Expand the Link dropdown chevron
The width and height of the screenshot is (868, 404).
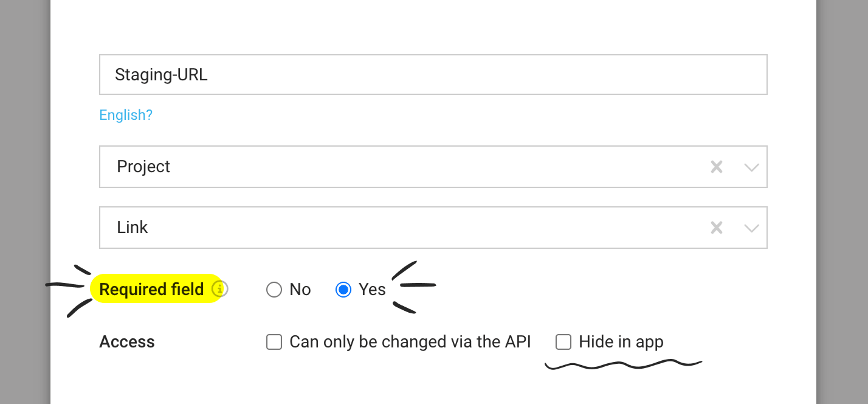(x=752, y=228)
